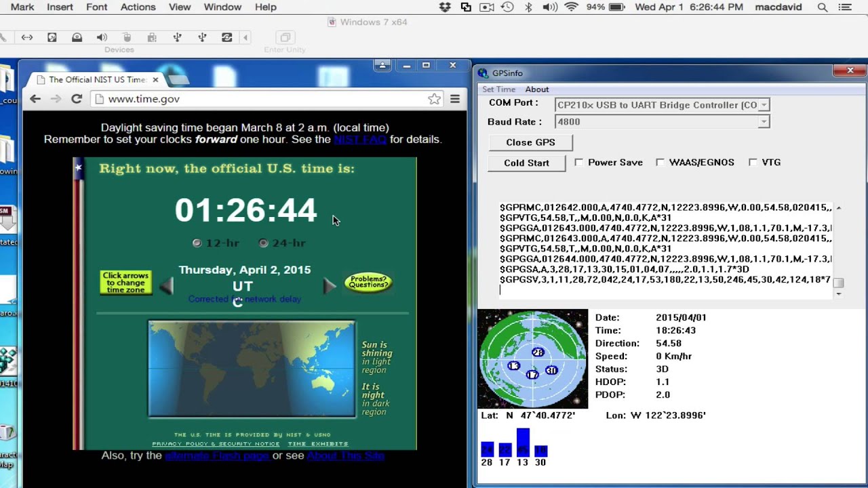Click the HDOP value 1.1
The height and width of the screenshot is (488, 868).
pyautogui.click(x=663, y=382)
